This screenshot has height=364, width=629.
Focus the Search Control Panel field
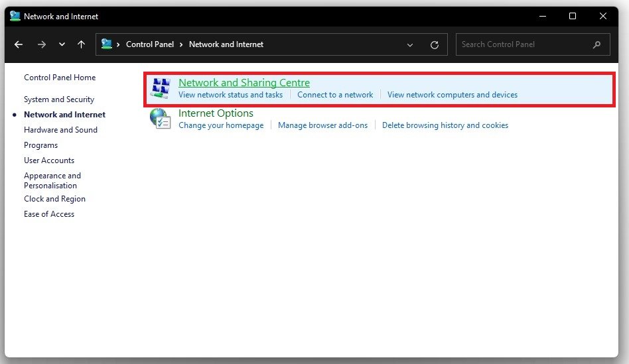pyautogui.click(x=533, y=44)
